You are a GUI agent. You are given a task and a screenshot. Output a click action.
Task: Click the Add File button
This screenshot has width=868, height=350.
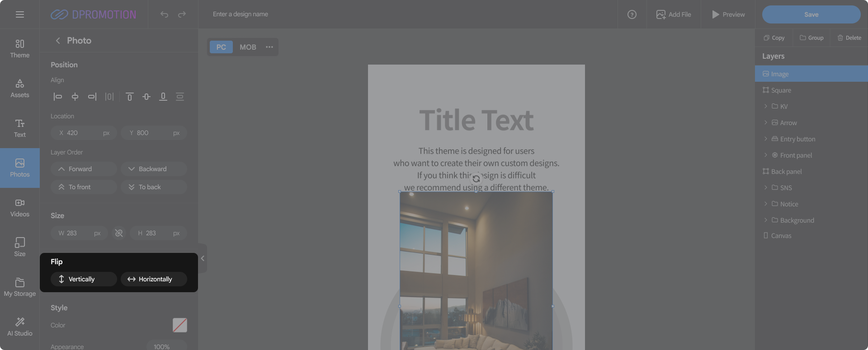pyautogui.click(x=674, y=14)
